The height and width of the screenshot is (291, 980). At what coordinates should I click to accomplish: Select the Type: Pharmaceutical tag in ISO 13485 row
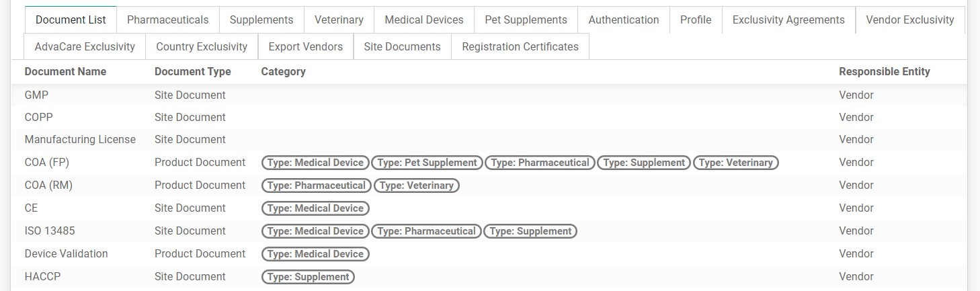427,231
